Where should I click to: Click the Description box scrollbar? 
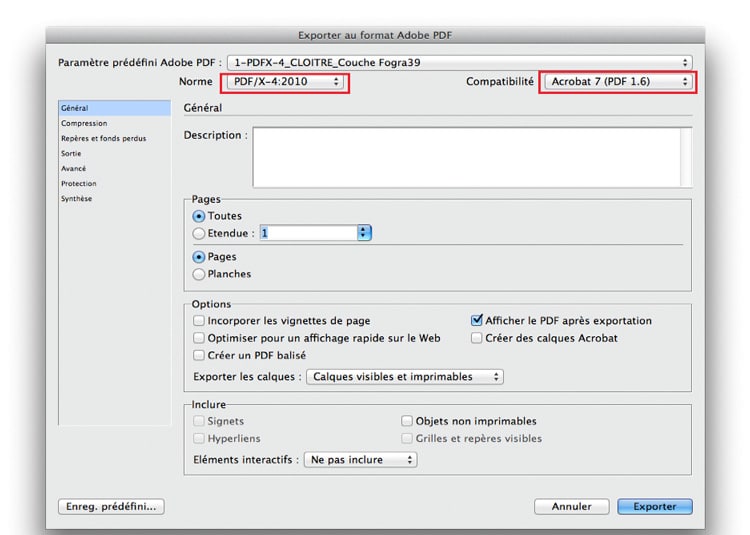[686, 157]
